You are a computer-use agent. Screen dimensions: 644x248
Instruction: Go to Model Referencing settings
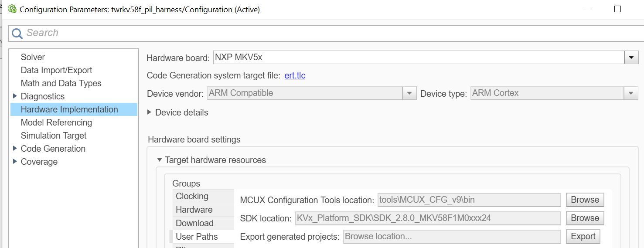coord(56,122)
